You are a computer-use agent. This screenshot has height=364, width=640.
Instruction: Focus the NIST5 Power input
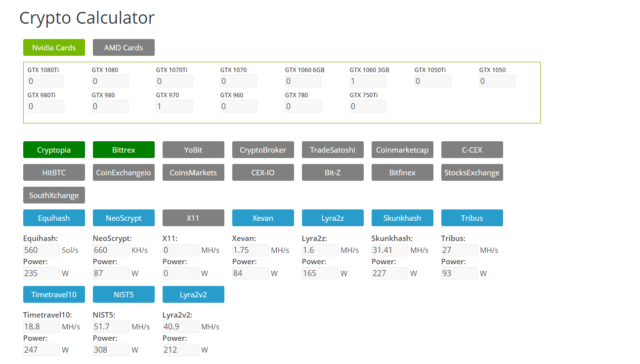[111, 350]
